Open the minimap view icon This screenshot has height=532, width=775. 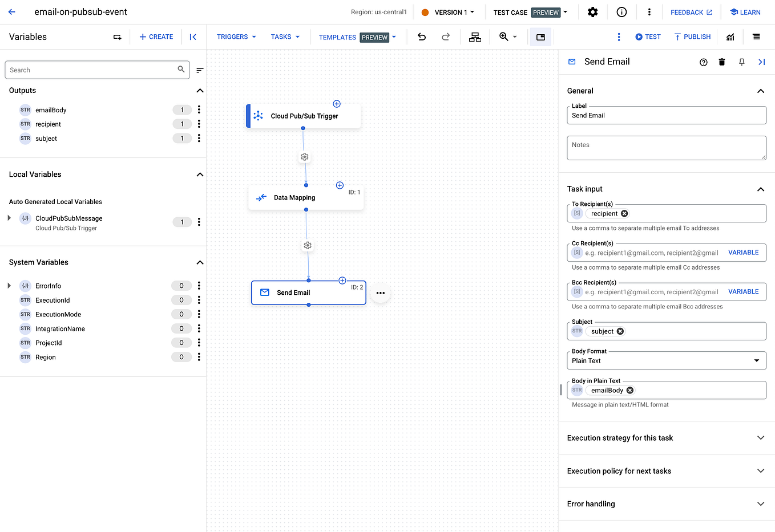point(540,36)
